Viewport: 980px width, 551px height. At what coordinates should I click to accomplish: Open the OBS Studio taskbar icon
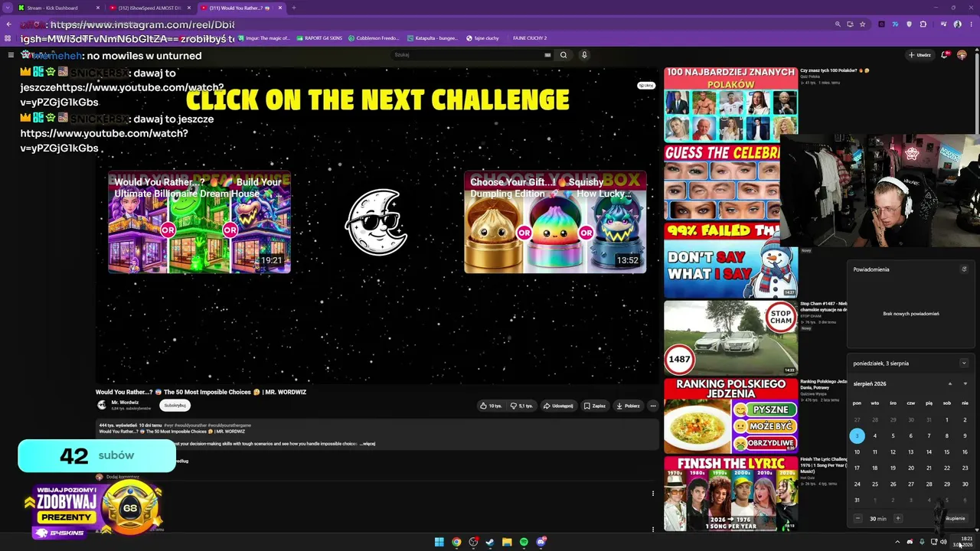[x=473, y=542]
